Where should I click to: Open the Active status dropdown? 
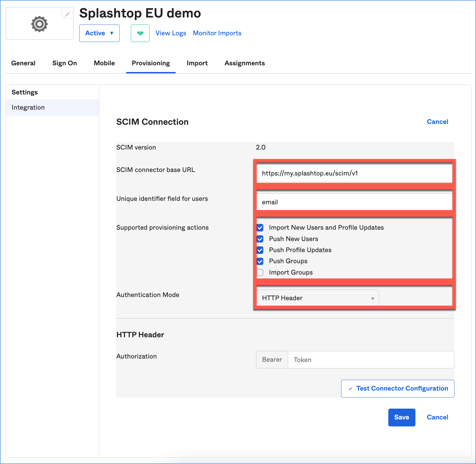[99, 33]
